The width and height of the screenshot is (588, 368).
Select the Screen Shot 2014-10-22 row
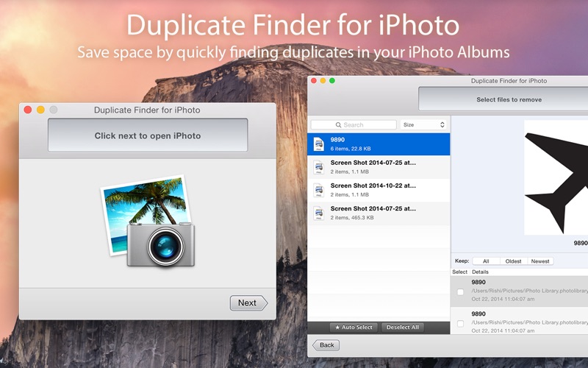click(379, 190)
